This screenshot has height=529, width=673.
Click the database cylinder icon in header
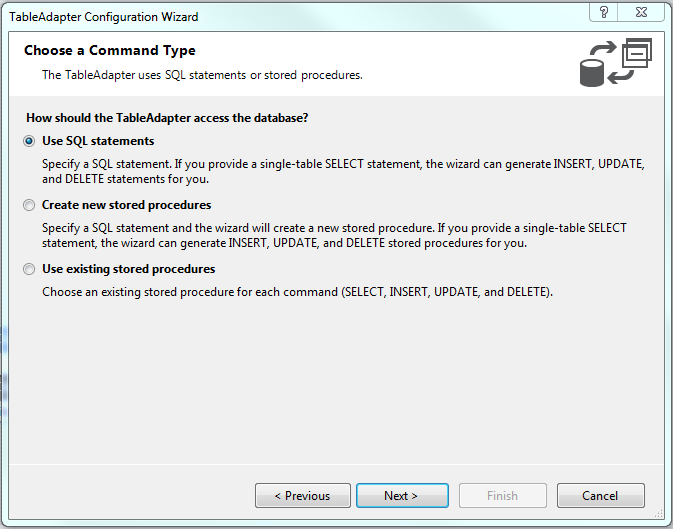[592, 73]
